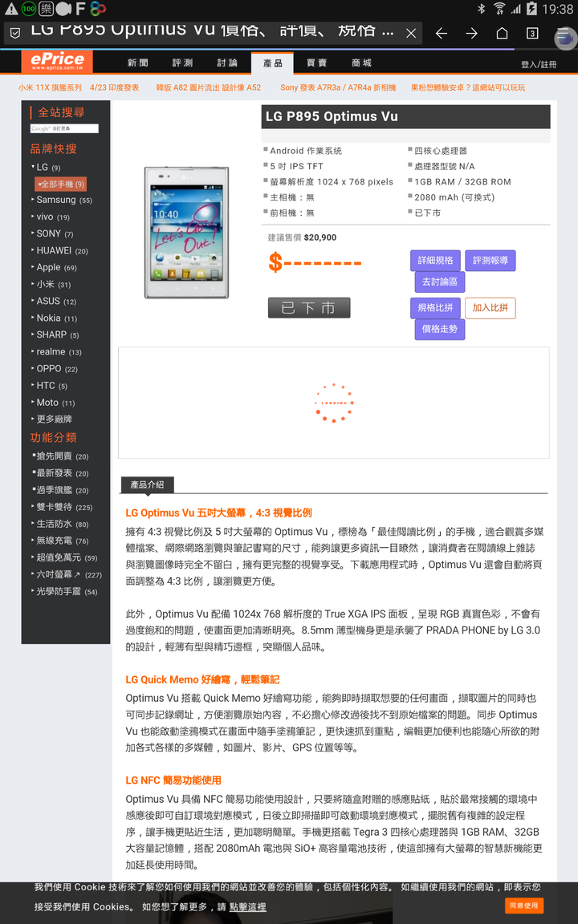Show 更多廠牌 brands
The width and height of the screenshot is (578, 924).
51,419
